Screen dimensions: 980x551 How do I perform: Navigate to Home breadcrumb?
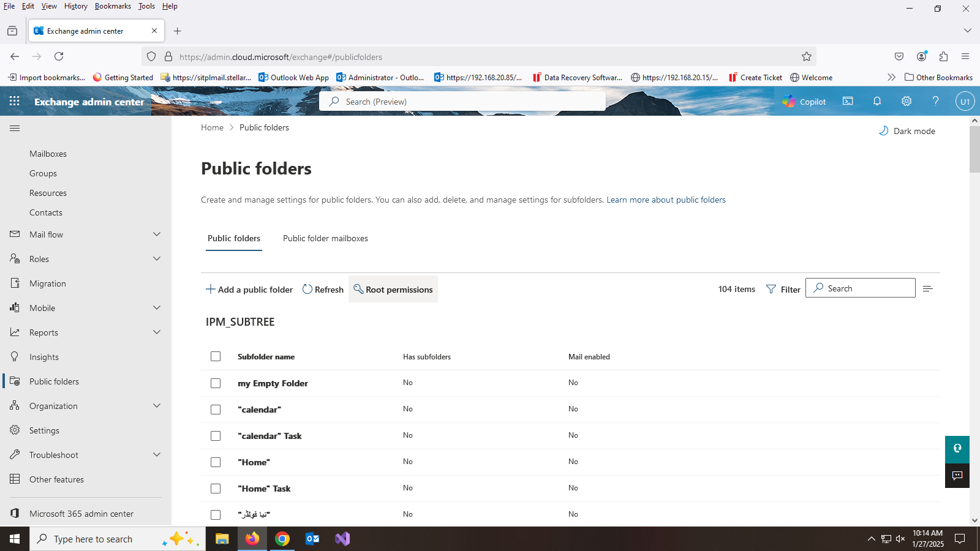pos(212,128)
